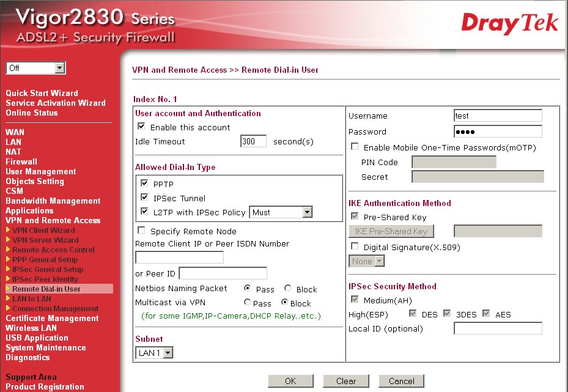The width and height of the screenshot is (568, 392).
Task: Select Remote Dial-in User submenu
Action: (46, 289)
